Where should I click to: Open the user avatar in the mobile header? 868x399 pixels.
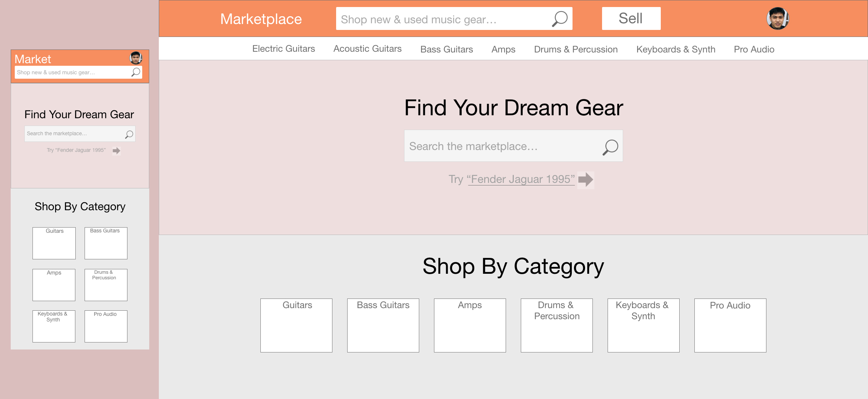tap(136, 58)
